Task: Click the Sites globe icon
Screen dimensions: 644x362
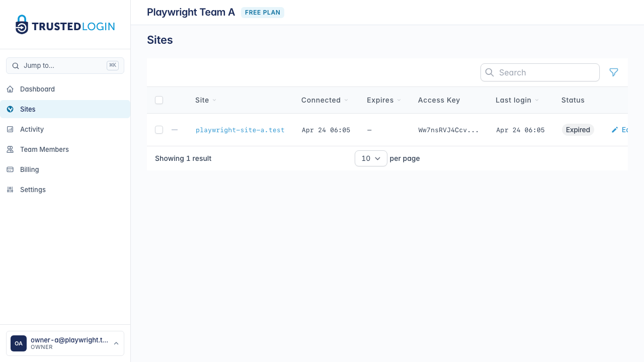Action: (10, 109)
